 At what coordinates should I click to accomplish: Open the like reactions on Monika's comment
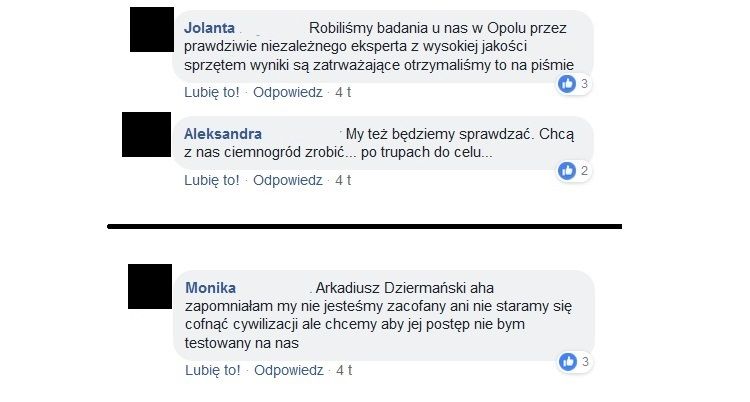pos(567,361)
